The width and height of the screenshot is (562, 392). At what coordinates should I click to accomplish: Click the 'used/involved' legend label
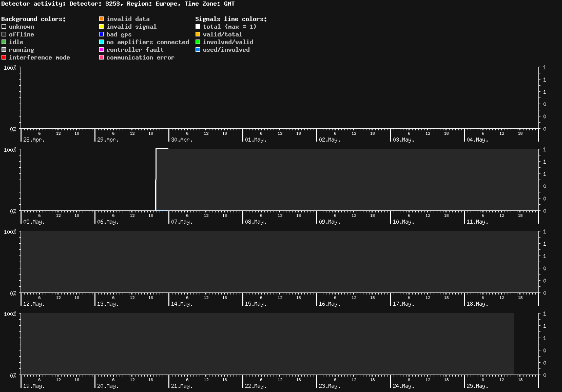pyautogui.click(x=226, y=50)
